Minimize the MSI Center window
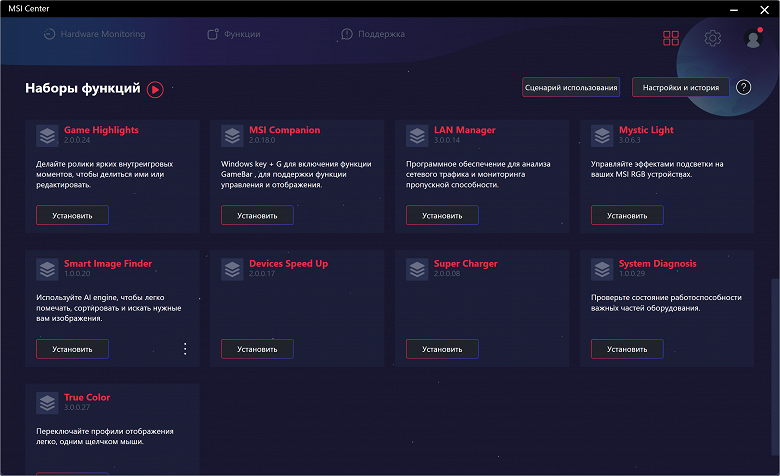 coord(734,9)
